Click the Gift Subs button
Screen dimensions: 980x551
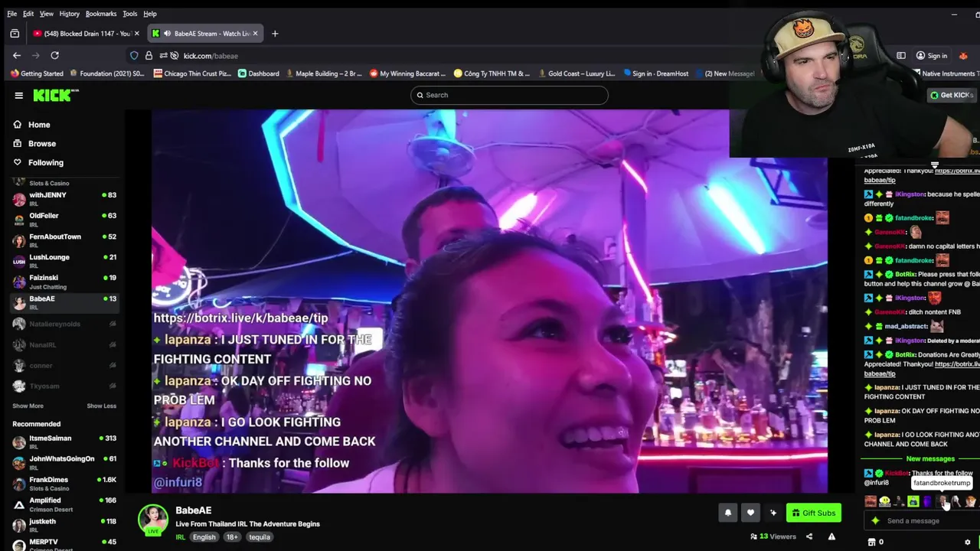click(813, 513)
